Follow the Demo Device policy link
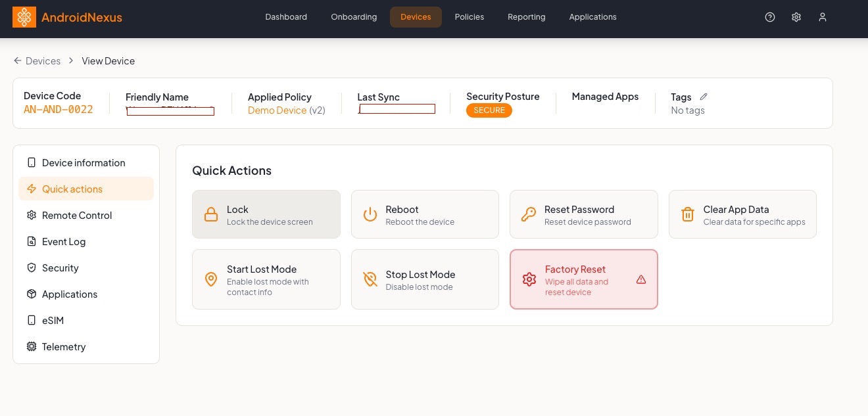Image resolution: width=868 pixels, height=416 pixels. pos(277,110)
